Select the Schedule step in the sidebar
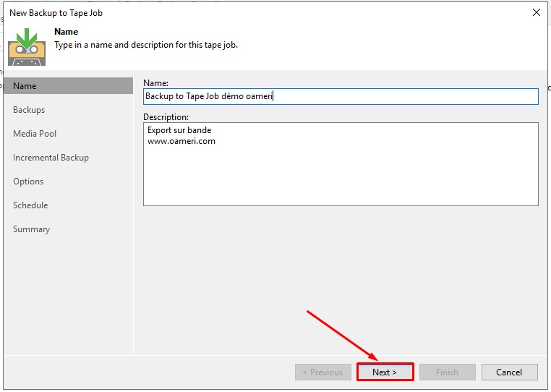 point(30,205)
